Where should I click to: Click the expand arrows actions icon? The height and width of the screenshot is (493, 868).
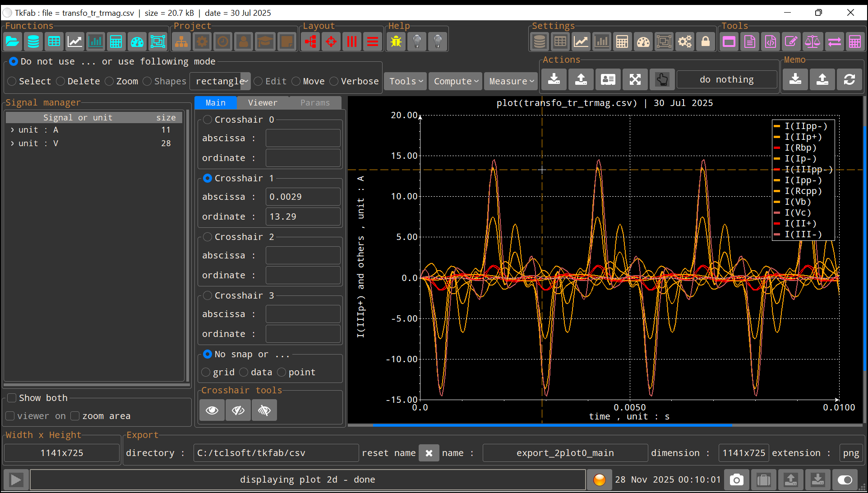(635, 80)
